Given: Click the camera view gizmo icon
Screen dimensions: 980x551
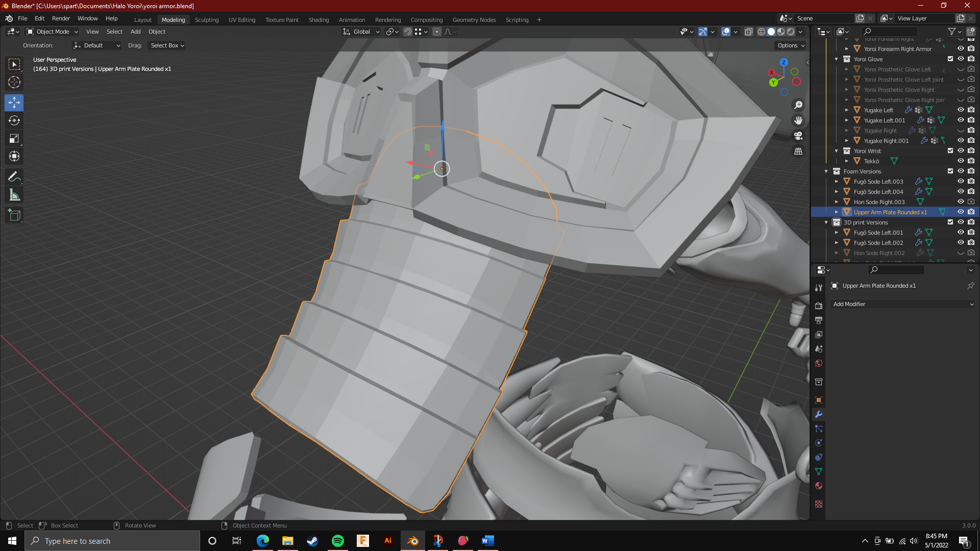Looking at the screenshot, I should 798,136.
